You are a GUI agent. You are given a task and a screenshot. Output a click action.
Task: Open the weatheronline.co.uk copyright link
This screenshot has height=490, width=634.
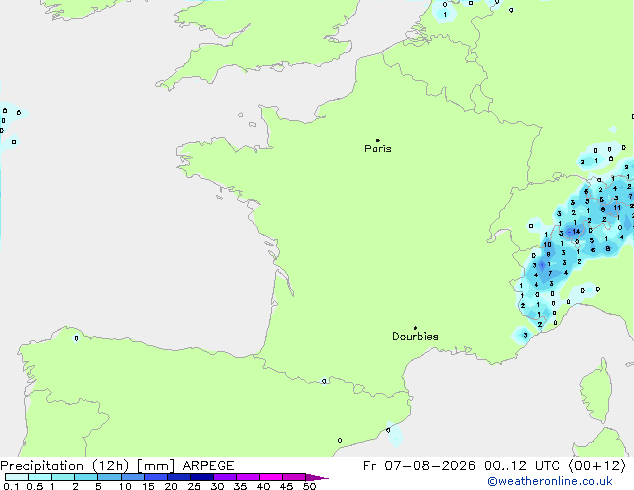tap(550, 481)
